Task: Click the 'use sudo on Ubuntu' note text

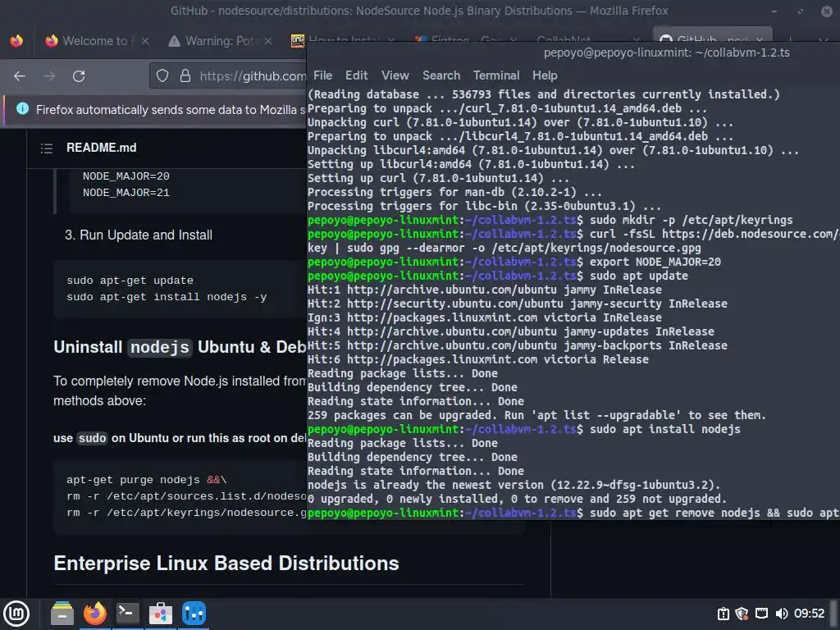Action: coord(180,438)
